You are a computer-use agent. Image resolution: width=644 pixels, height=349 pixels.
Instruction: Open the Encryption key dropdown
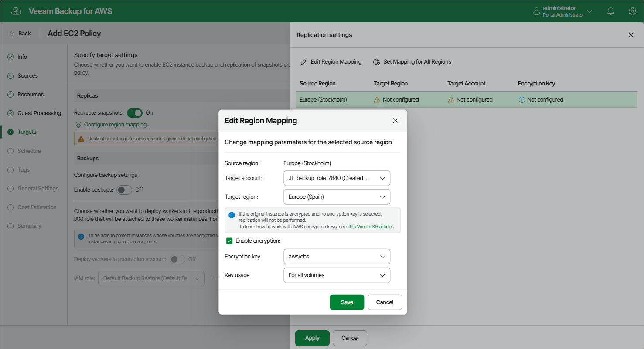pos(337,257)
